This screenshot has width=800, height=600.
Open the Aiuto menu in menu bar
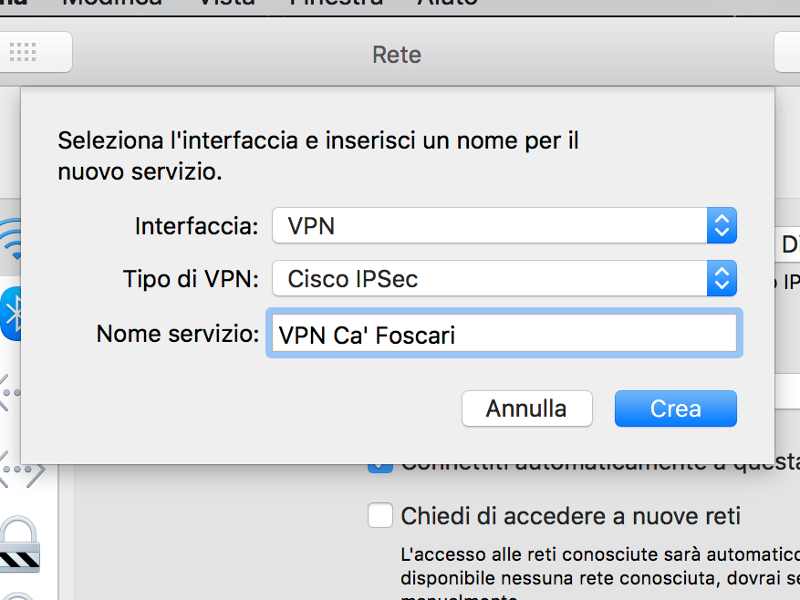pos(448,3)
